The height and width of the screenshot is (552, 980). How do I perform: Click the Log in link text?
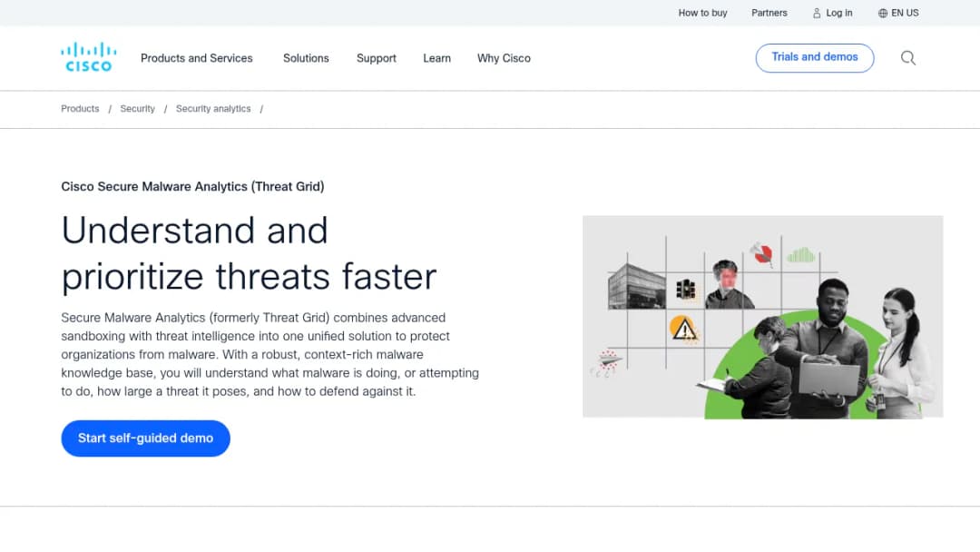click(838, 13)
